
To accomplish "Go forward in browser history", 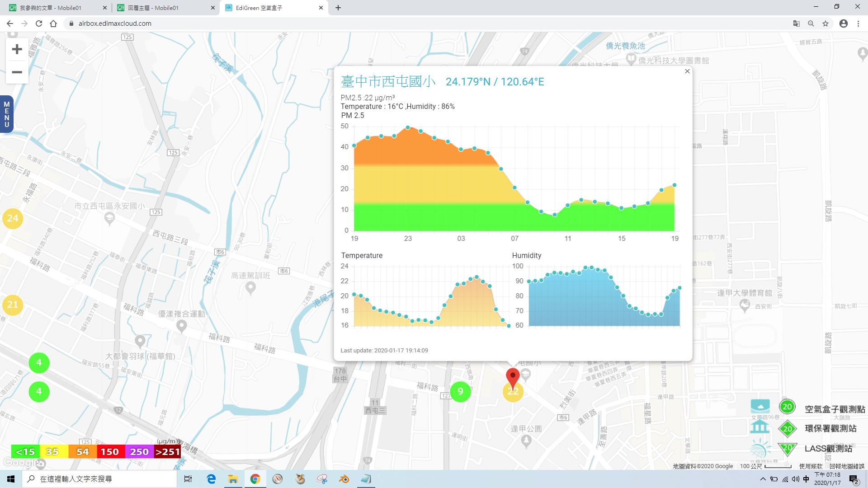I will [x=24, y=23].
